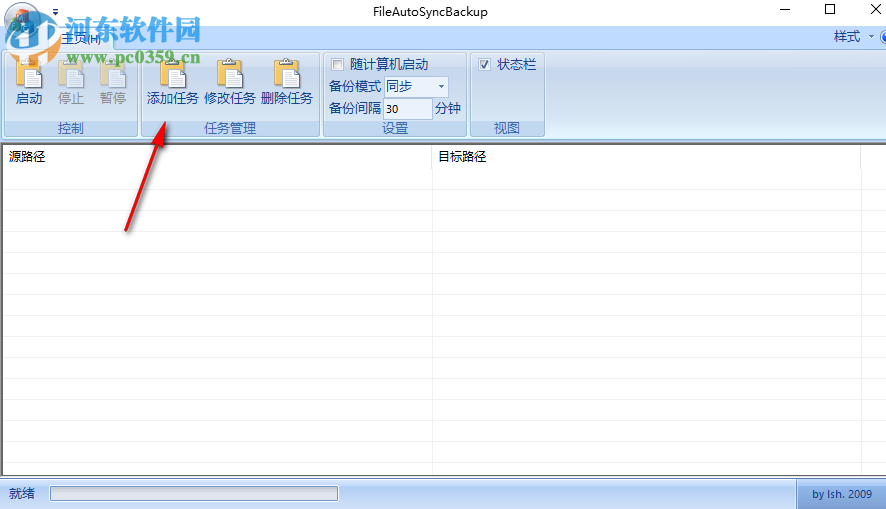Close the FileAutoSyncBackup window
This screenshot has height=509, width=886.
(x=875, y=10)
